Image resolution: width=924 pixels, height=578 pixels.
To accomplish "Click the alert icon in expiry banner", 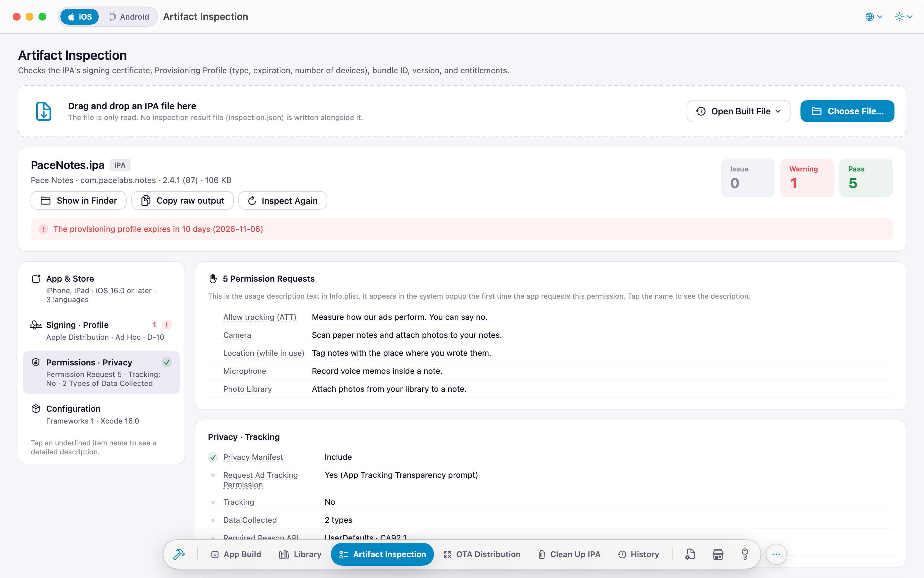I will tap(43, 229).
